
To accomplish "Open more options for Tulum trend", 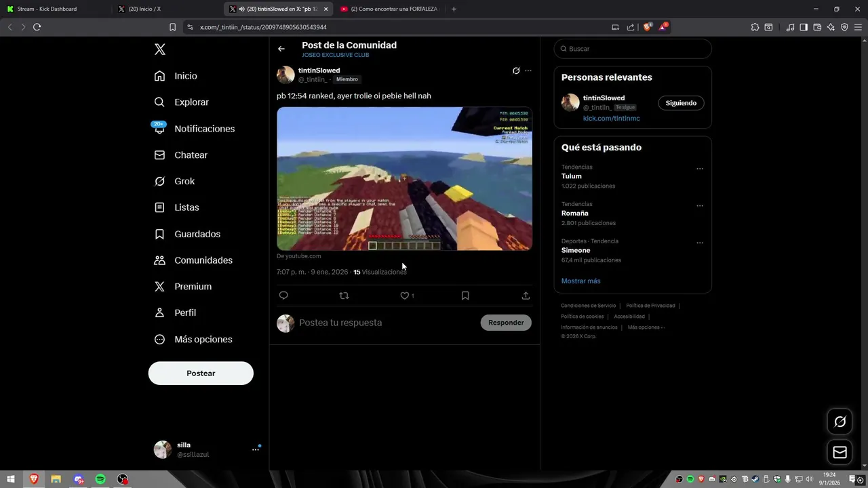I will [700, 169].
